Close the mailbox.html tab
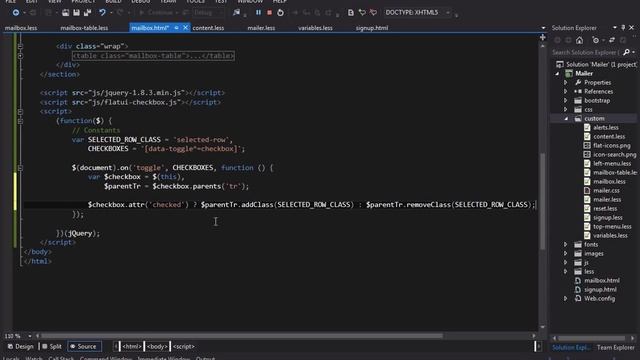Viewport: 640px width, 360px height. click(x=185, y=28)
